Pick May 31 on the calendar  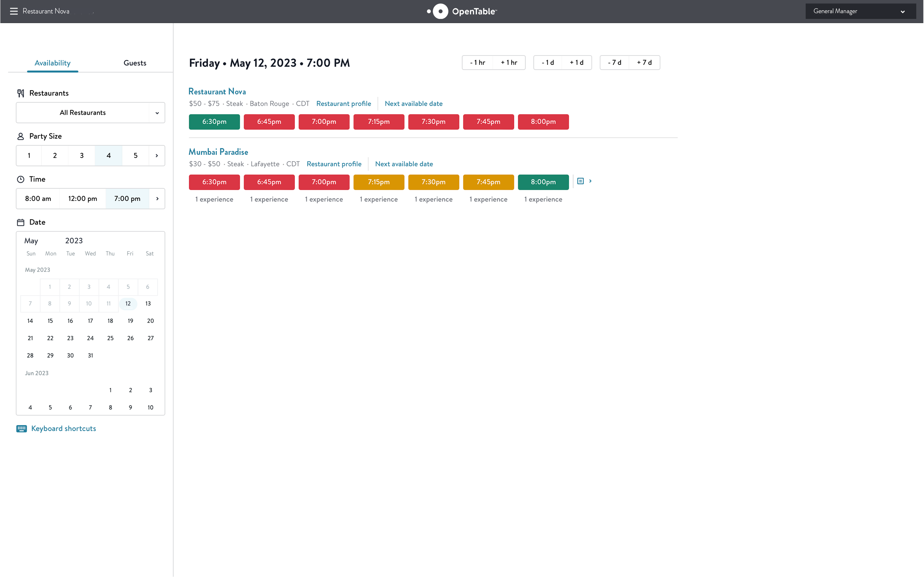(91, 356)
